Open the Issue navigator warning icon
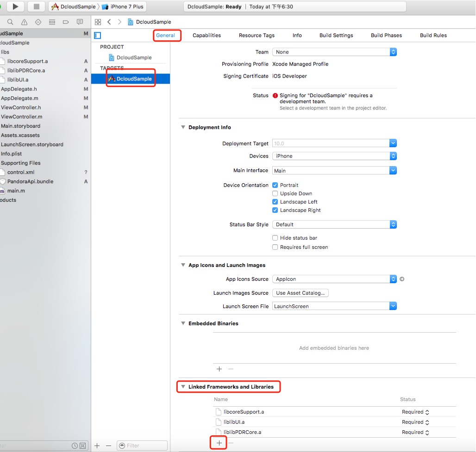 coord(24,22)
